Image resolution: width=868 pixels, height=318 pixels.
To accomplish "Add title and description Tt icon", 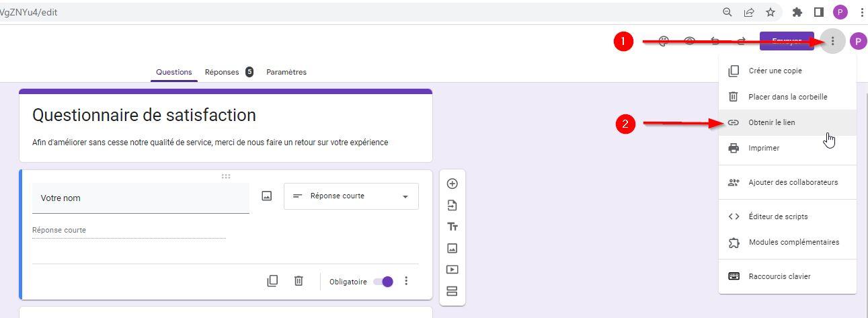I will (452, 227).
